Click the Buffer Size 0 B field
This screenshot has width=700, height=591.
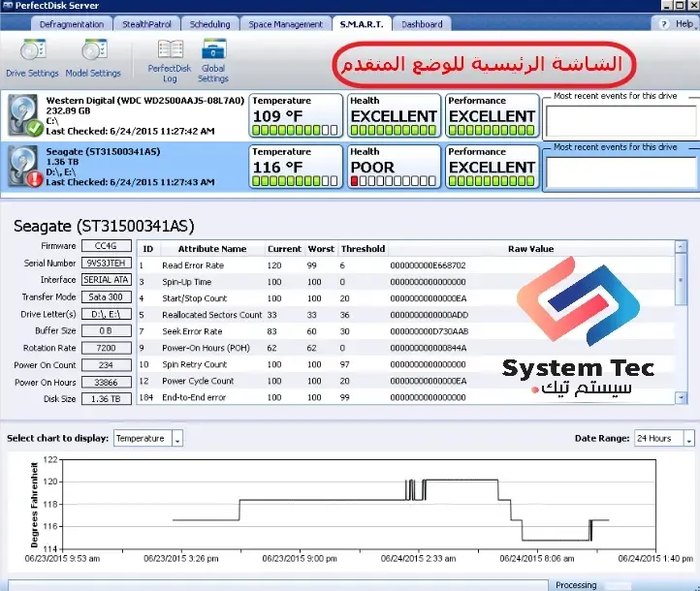107,331
